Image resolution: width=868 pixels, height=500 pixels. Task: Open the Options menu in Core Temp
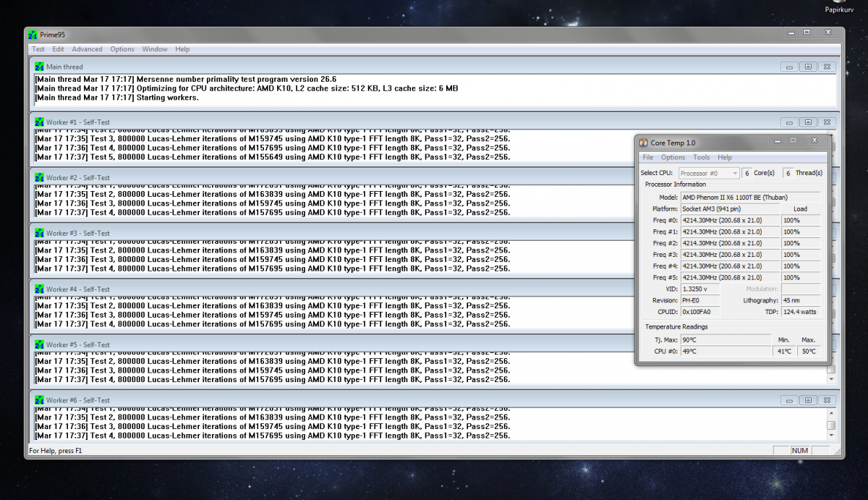click(673, 157)
